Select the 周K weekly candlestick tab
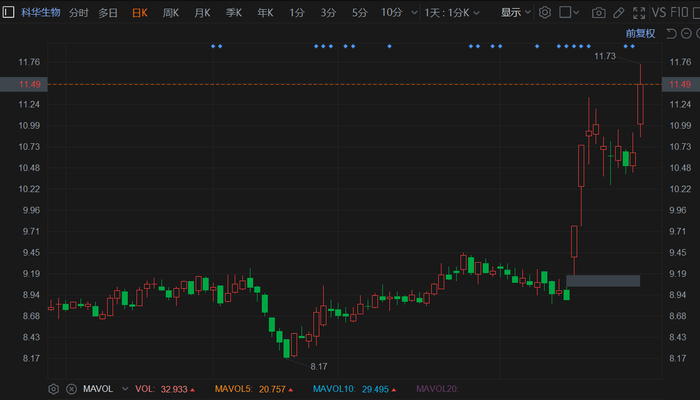Image resolution: width=700 pixels, height=400 pixels. (x=171, y=13)
